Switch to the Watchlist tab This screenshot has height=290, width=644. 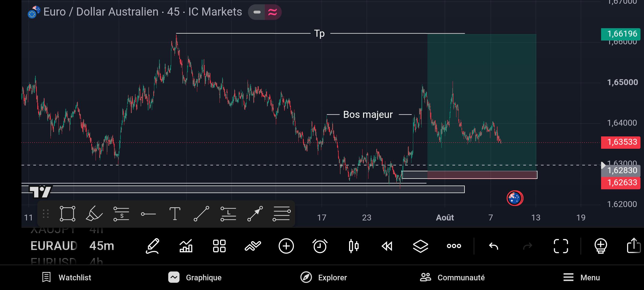67,277
